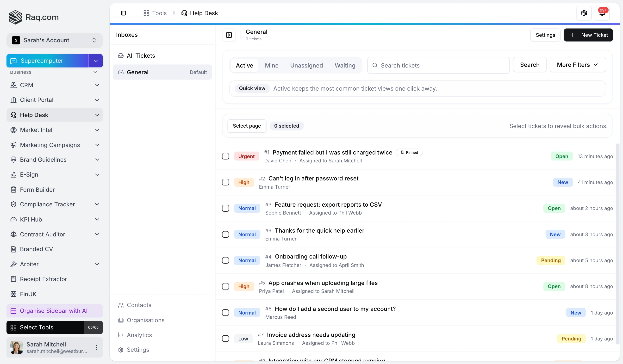This screenshot has width=623, height=364.
Task: Open the More Filters dropdown
Action: (x=578, y=65)
